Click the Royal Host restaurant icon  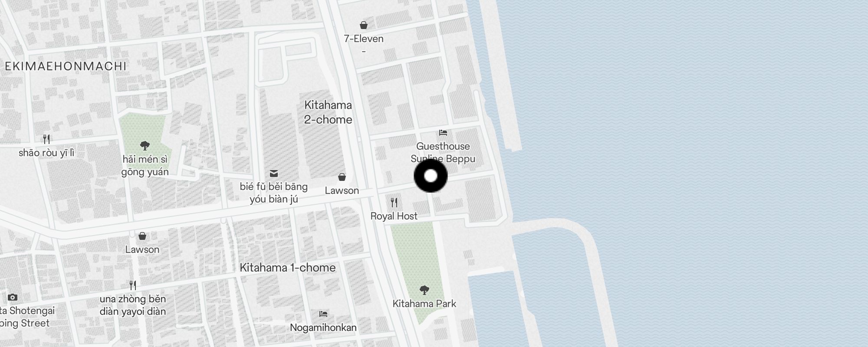pos(394,202)
